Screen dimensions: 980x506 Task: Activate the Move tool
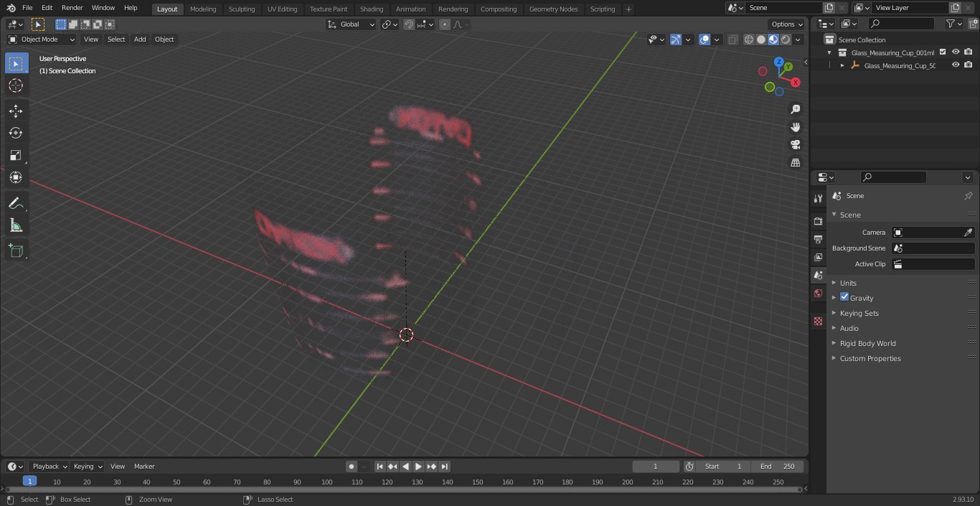[16, 111]
